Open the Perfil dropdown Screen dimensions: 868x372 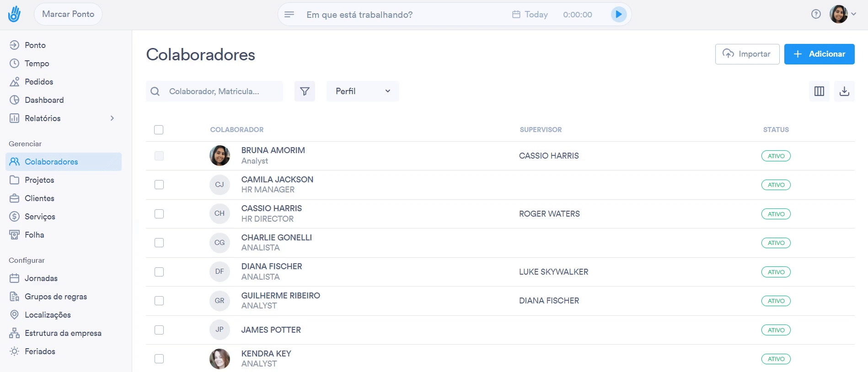[363, 91]
